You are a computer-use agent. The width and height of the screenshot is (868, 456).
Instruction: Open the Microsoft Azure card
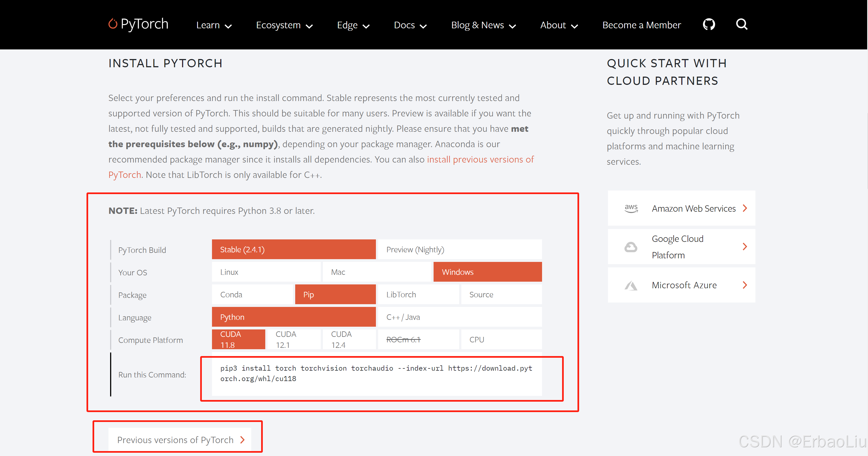click(x=681, y=285)
